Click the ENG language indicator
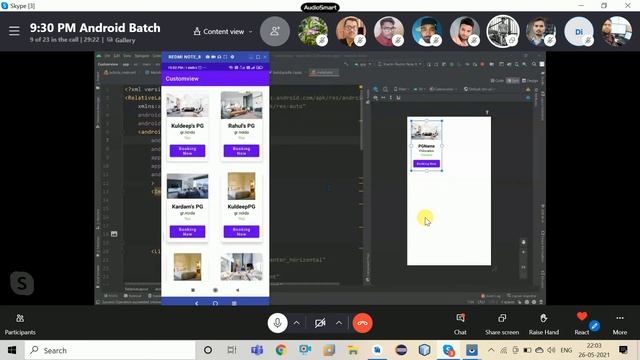This screenshot has height=360, width=640. pyautogui.click(x=566, y=350)
